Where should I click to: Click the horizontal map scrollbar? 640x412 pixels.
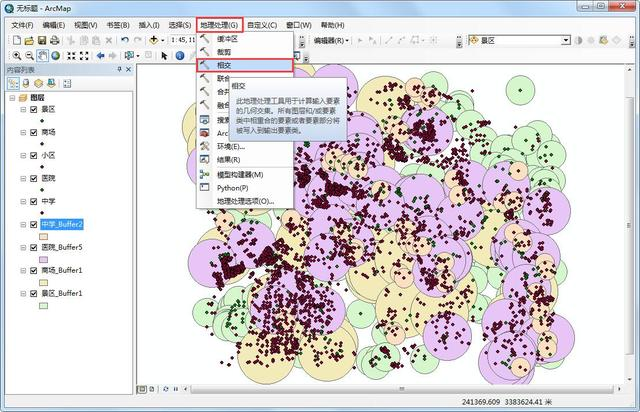tap(402, 389)
